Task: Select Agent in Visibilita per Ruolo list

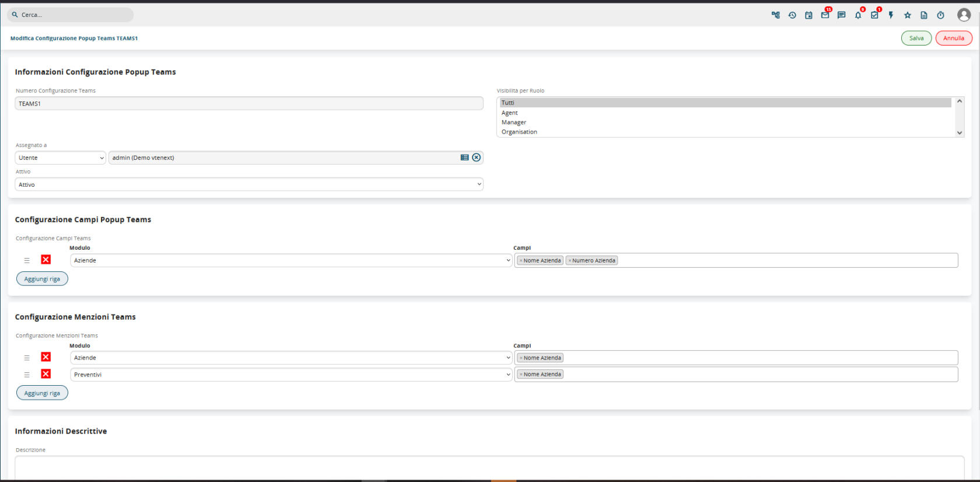Action: [726, 113]
